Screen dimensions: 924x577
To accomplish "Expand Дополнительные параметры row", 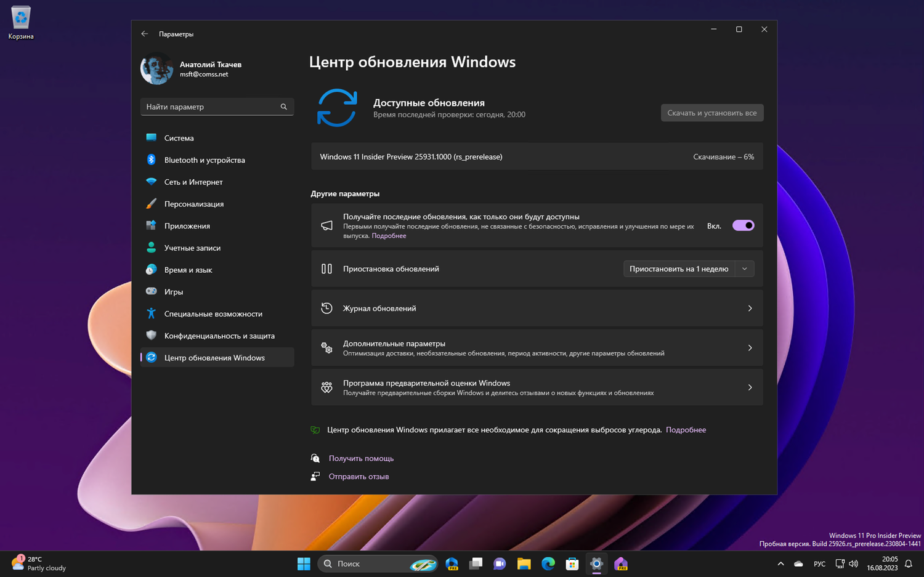I will [x=536, y=347].
